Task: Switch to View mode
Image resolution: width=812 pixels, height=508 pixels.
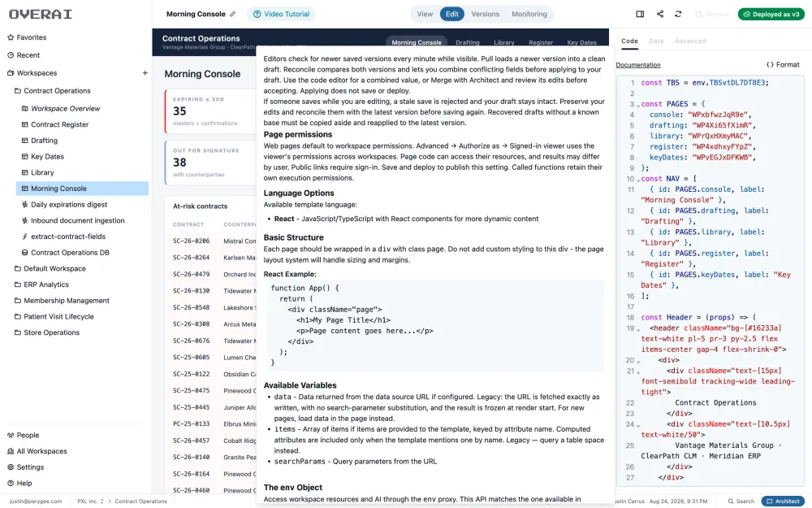Action: pos(425,14)
